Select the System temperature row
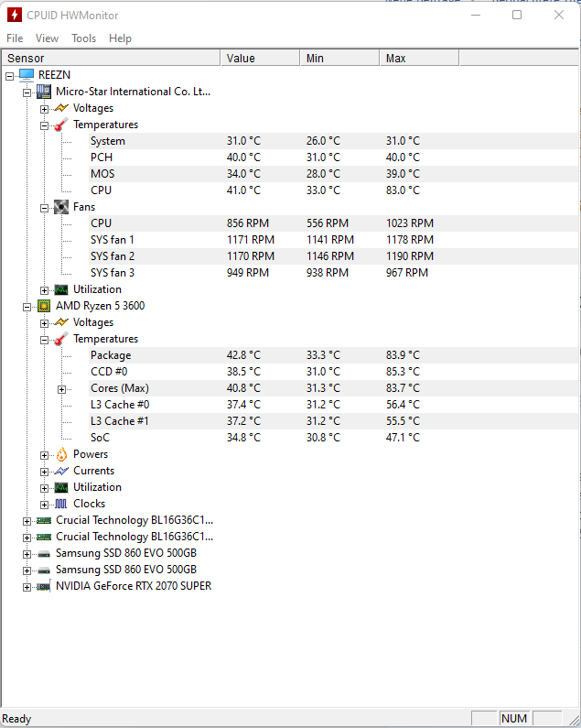This screenshot has height=728, width=581. pyautogui.click(x=334, y=141)
